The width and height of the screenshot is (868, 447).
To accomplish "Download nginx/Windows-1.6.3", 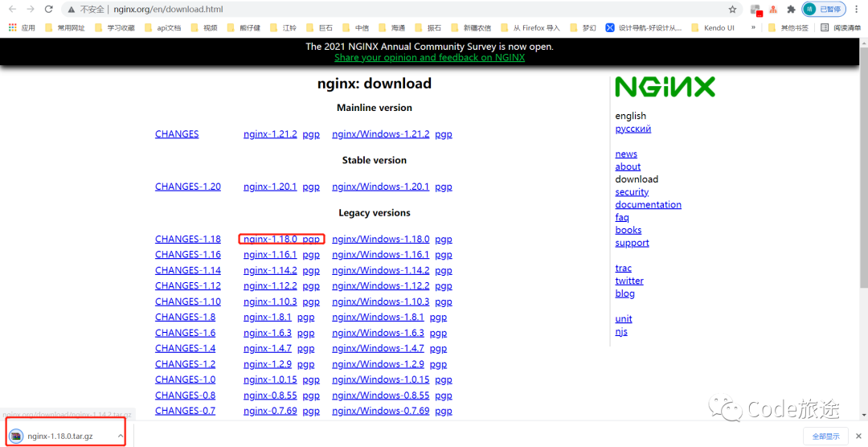I will tap(378, 333).
